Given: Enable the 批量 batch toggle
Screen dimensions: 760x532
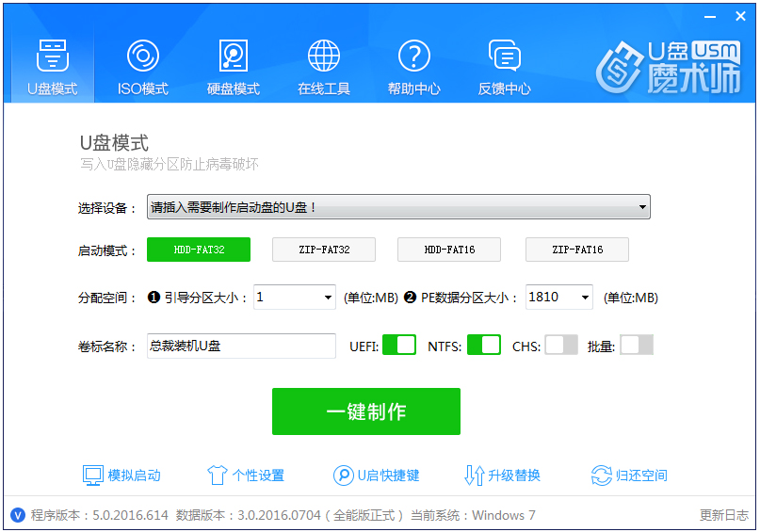Looking at the screenshot, I should click(637, 346).
